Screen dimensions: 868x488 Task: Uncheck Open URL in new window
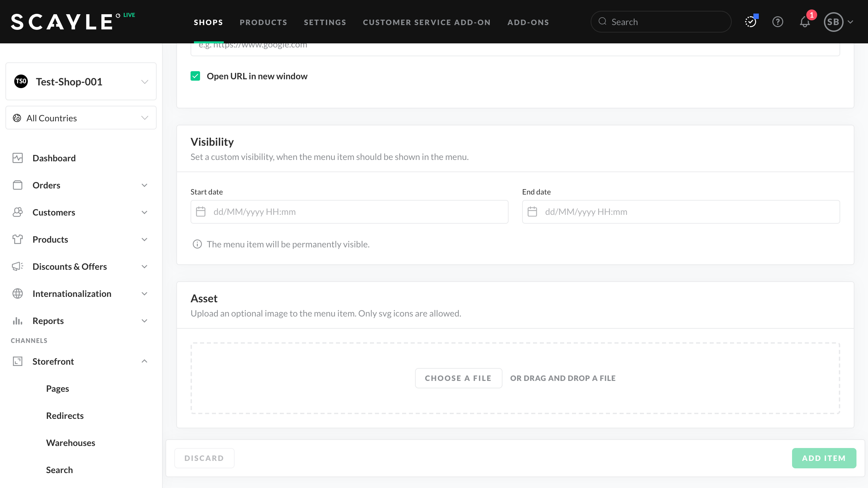point(195,76)
